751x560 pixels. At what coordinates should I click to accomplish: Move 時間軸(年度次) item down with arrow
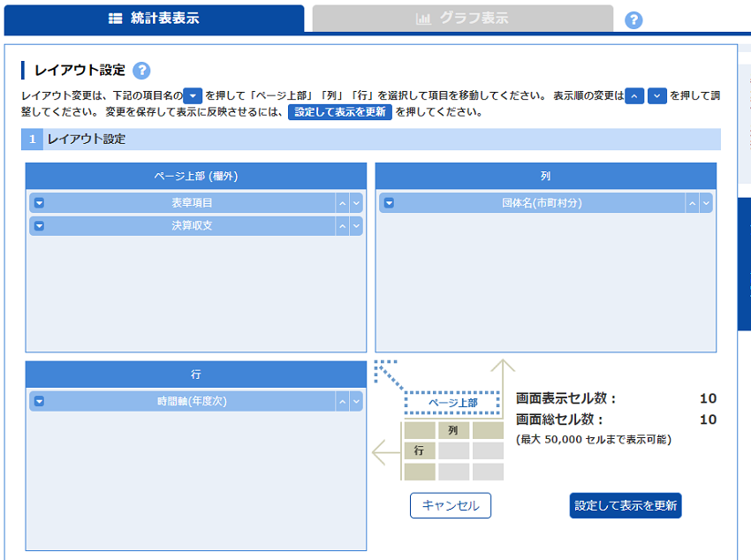[356, 402]
